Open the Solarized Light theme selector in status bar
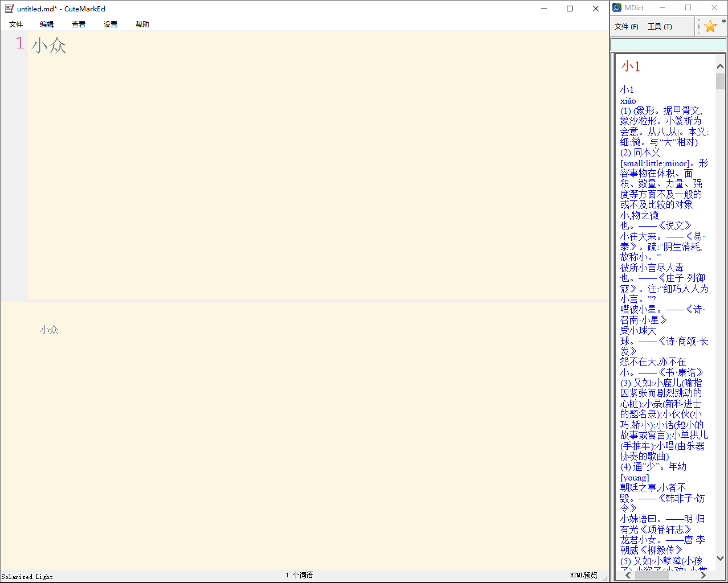Image resolution: width=728 pixels, height=583 pixels. click(x=27, y=576)
